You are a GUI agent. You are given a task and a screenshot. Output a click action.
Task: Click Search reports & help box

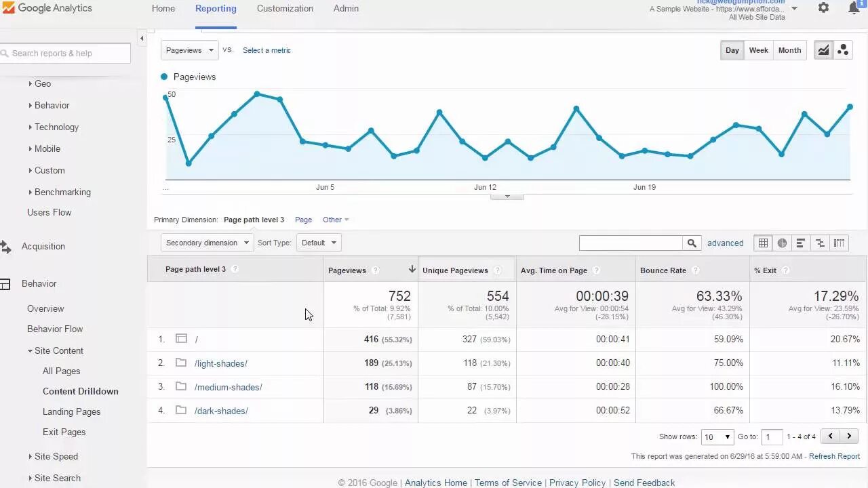click(x=64, y=54)
